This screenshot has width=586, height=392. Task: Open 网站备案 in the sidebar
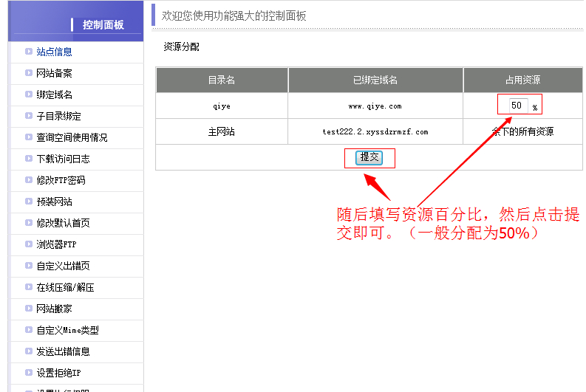(54, 73)
